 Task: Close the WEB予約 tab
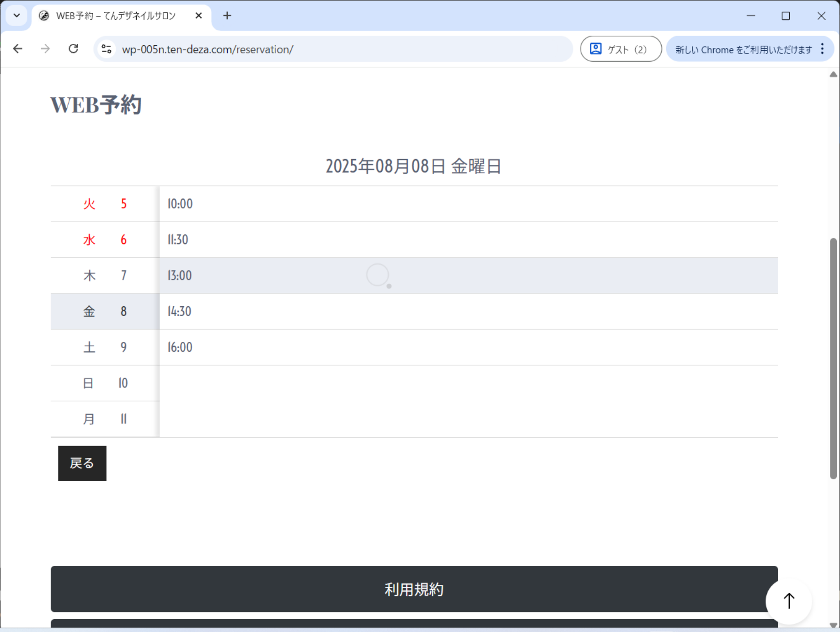(198, 16)
